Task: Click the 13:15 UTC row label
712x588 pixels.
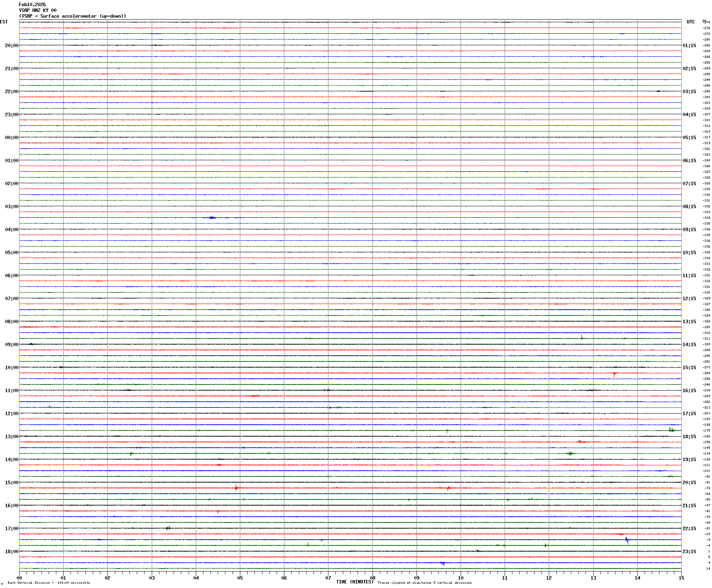Action: [x=689, y=322]
